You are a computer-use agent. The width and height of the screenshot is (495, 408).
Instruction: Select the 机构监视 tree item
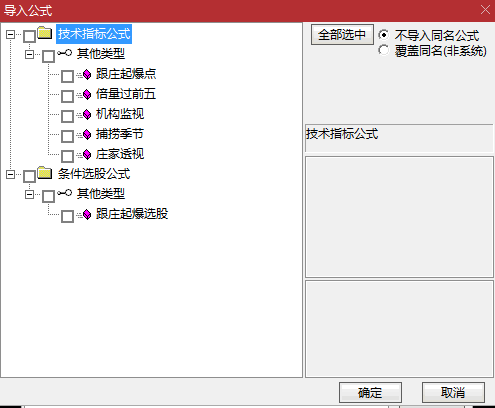(x=120, y=114)
